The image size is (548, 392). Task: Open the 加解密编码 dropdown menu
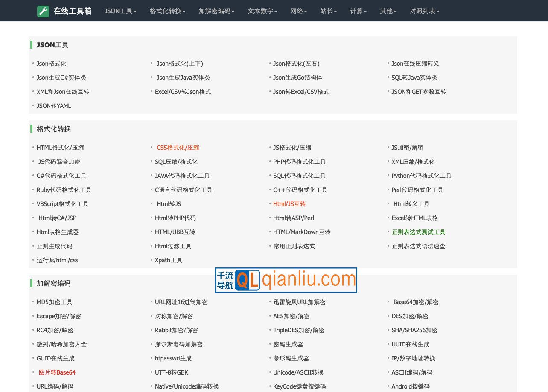216,11
